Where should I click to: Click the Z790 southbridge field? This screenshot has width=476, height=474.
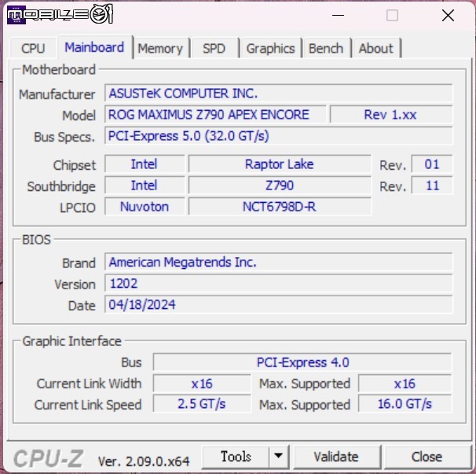tap(280, 186)
